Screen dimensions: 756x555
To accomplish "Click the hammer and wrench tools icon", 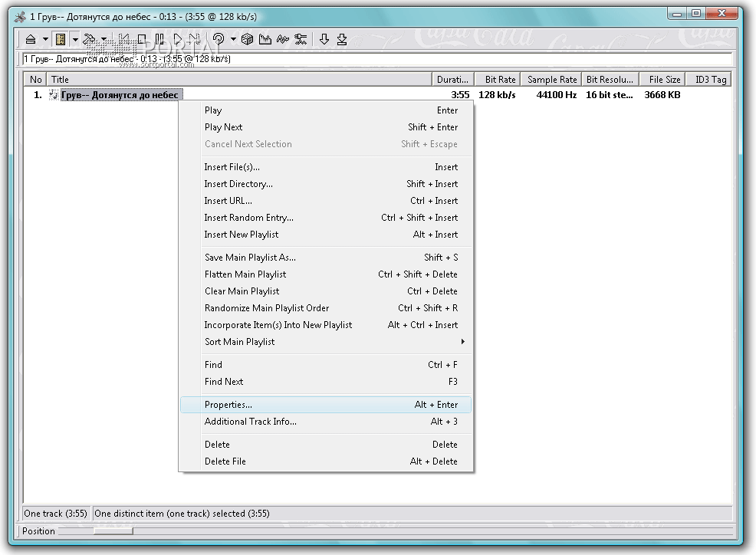I will point(90,39).
